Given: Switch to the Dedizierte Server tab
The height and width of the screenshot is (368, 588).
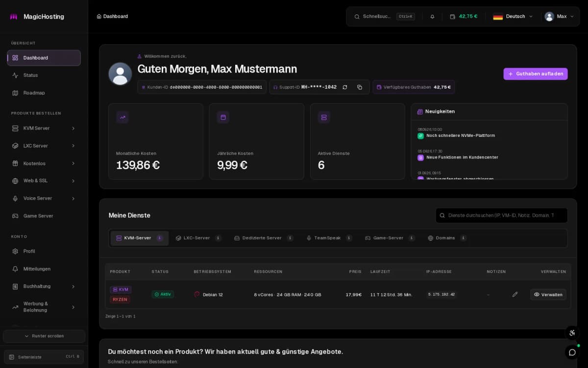Looking at the screenshot, I should pos(264,238).
